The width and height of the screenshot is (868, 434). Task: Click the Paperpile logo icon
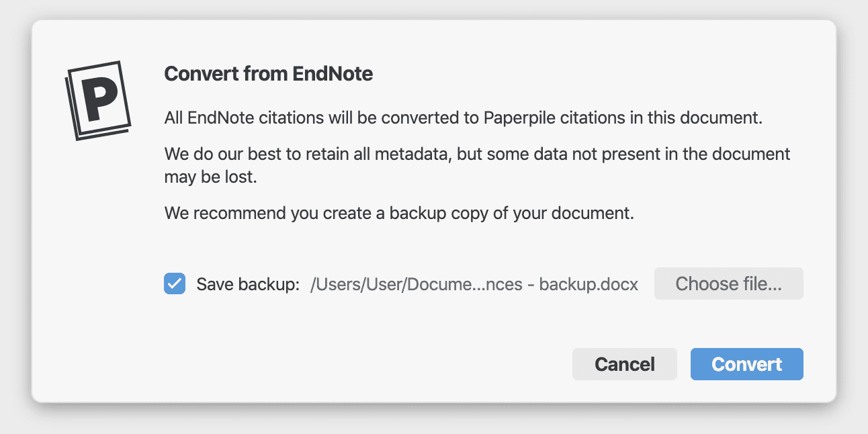[98, 101]
